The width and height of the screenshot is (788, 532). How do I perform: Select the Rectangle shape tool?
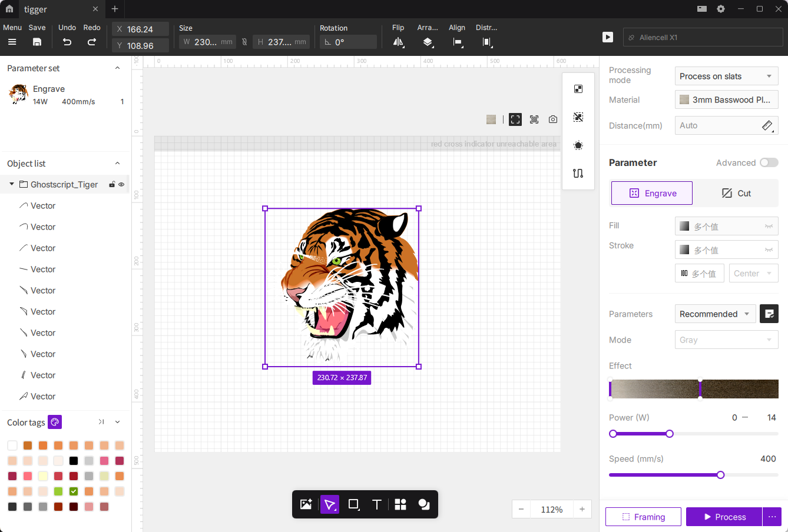353,504
